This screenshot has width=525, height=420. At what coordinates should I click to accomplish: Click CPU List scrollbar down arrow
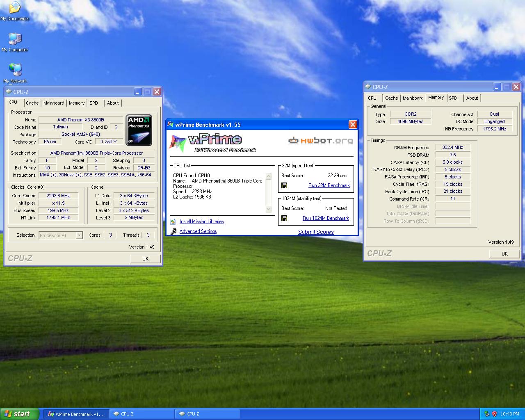(269, 209)
